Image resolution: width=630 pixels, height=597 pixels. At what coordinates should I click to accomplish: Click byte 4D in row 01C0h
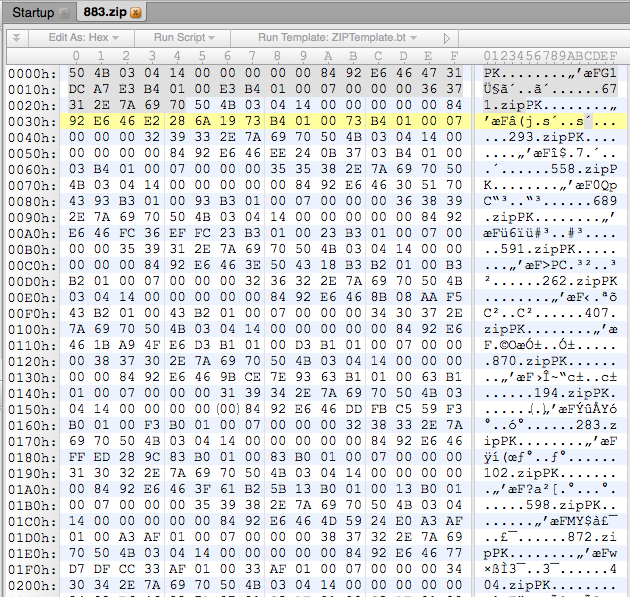tap(328, 521)
